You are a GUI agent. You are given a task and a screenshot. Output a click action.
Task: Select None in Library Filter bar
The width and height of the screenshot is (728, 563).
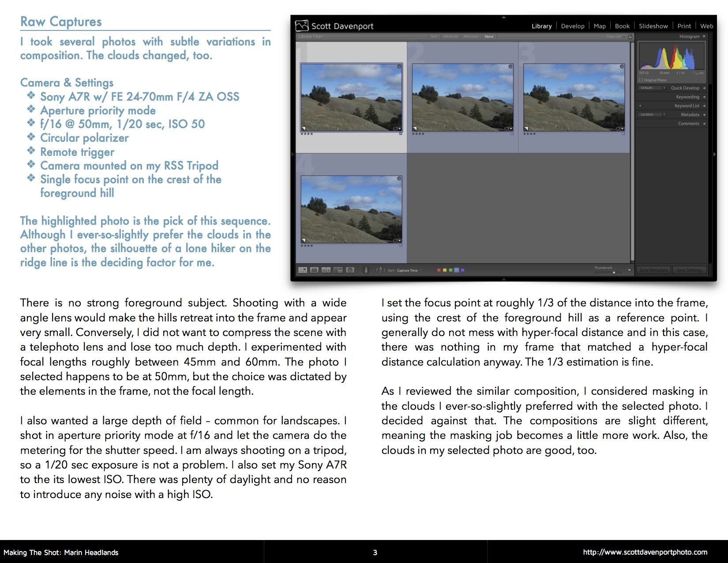point(489,37)
